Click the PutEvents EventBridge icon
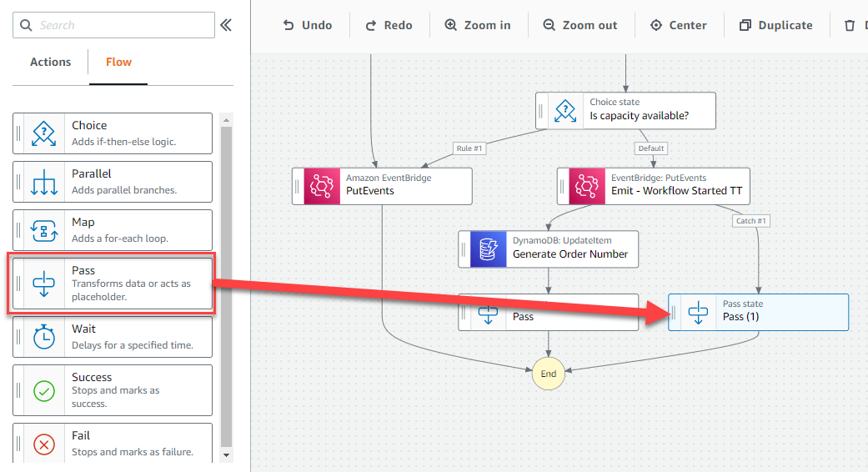 coord(322,187)
